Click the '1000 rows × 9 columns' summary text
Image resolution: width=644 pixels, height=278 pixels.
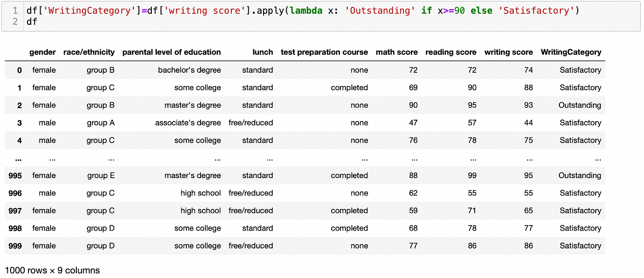tap(52, 270)
